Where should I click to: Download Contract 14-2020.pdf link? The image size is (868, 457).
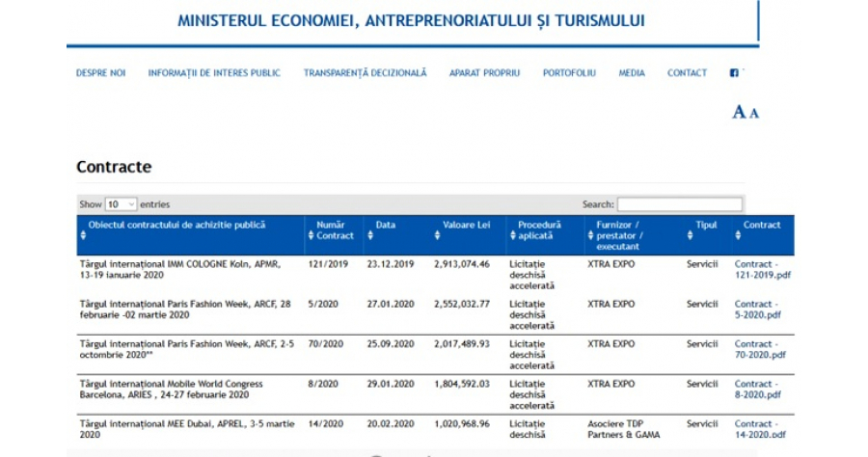click(x=760, y=429)
